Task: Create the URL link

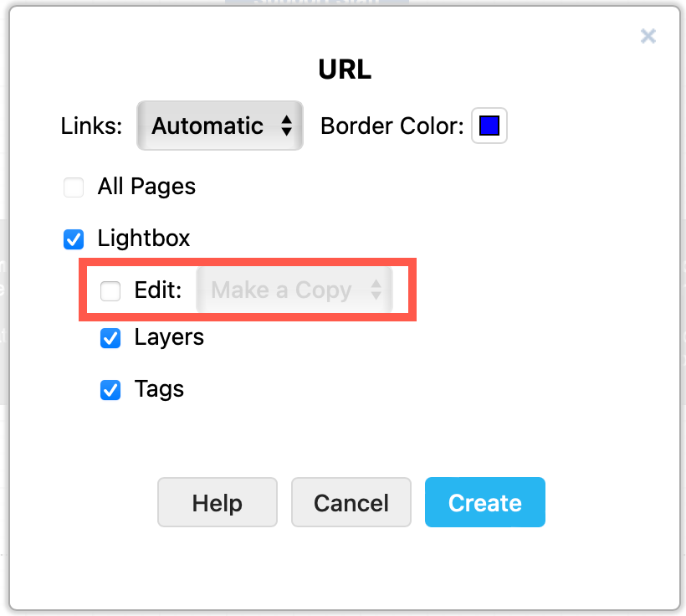Action: tap(484, 502)
